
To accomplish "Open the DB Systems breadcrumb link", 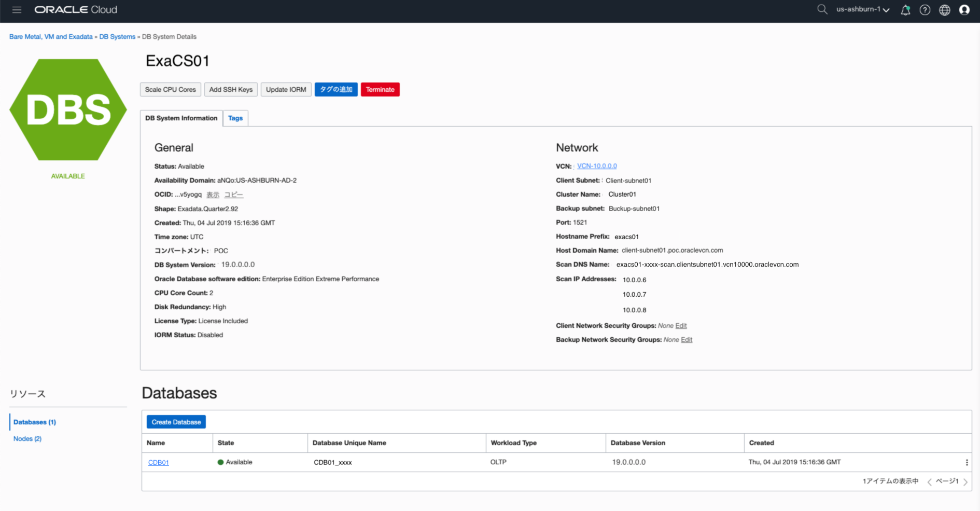I will pos(117,37).
